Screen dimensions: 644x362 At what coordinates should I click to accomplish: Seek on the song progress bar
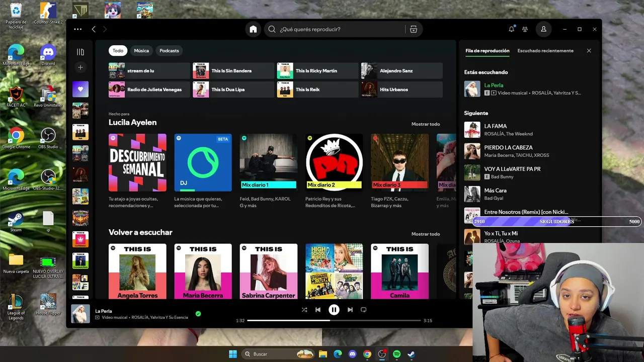pos(334,320)
